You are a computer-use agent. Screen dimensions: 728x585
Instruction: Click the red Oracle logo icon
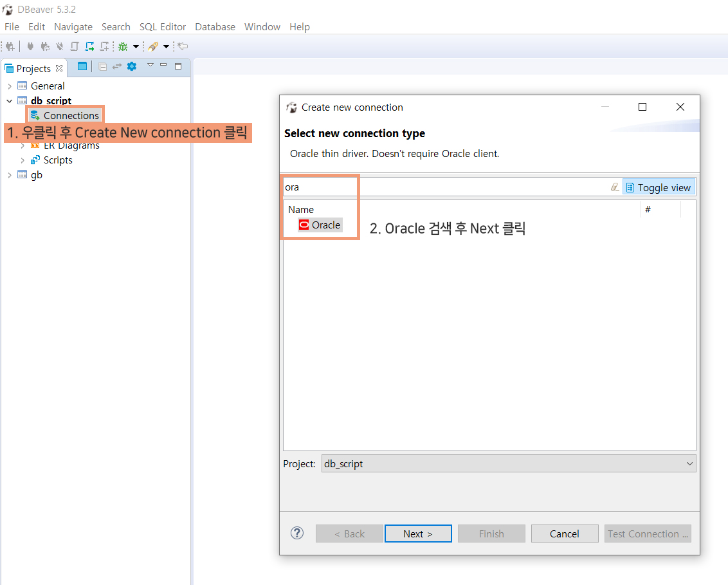304,225
